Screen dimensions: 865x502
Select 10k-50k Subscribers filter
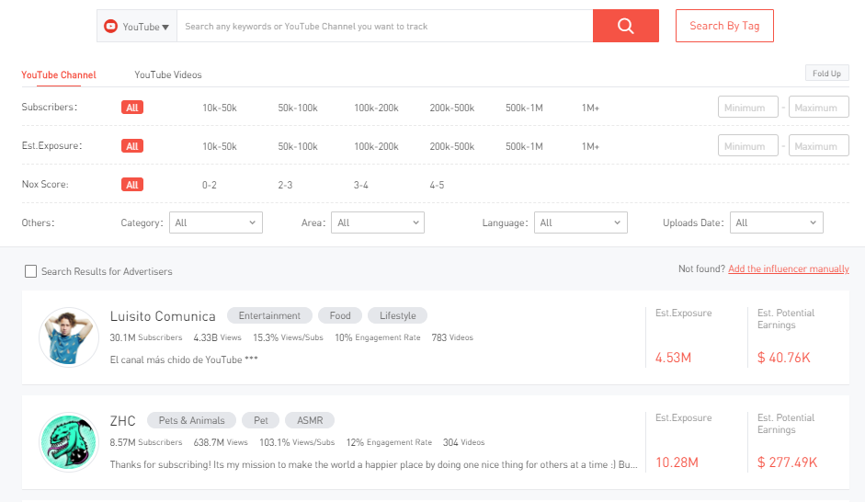click(x=219, y=108)
